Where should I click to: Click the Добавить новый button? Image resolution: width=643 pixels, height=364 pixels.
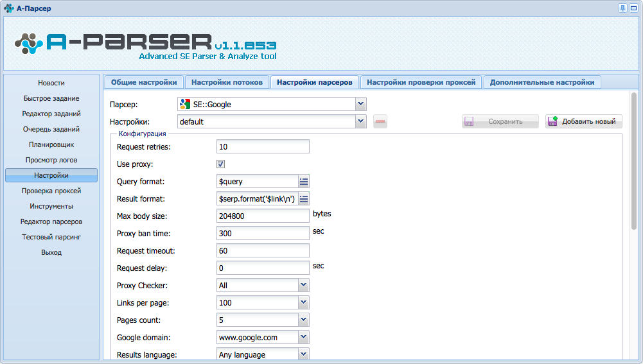[x=583, y=121]
